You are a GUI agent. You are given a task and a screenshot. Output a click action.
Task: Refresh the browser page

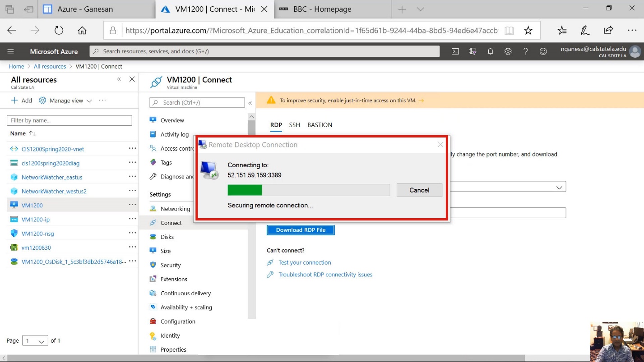click(x=59, y=30)
